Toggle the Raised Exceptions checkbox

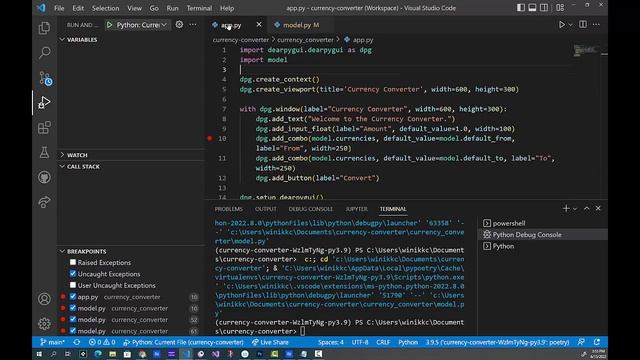(73, 262)
